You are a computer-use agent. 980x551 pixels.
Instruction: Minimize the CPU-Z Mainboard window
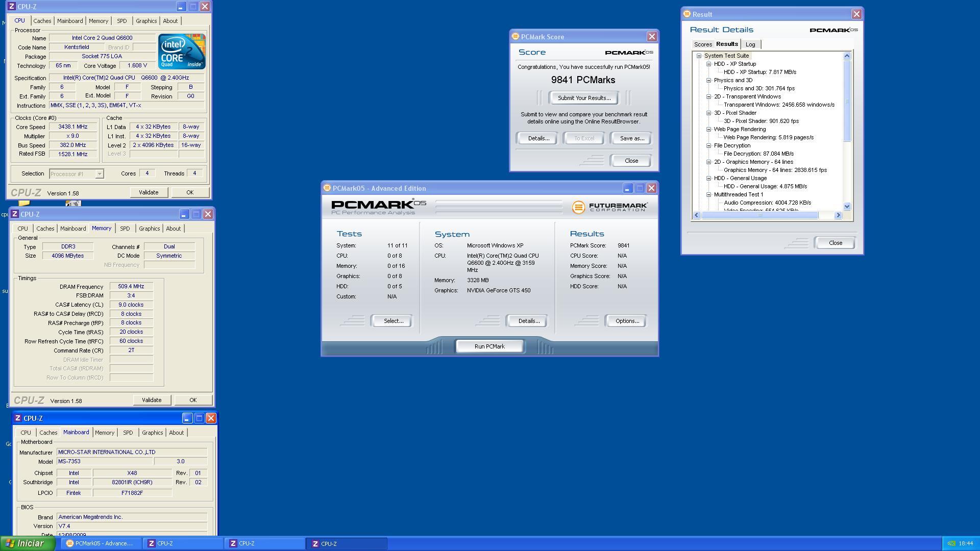click(x=187, y=418)
